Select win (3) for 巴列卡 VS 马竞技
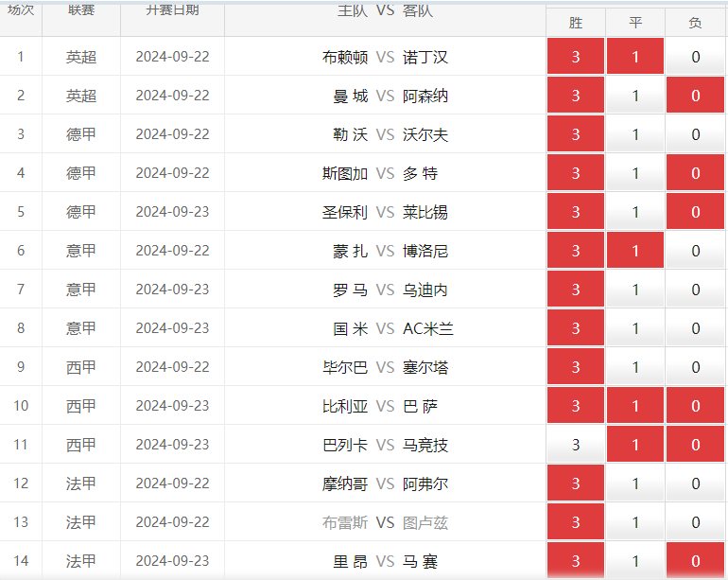728x580 pixels. pyautogui.click(x=576, y=445)
